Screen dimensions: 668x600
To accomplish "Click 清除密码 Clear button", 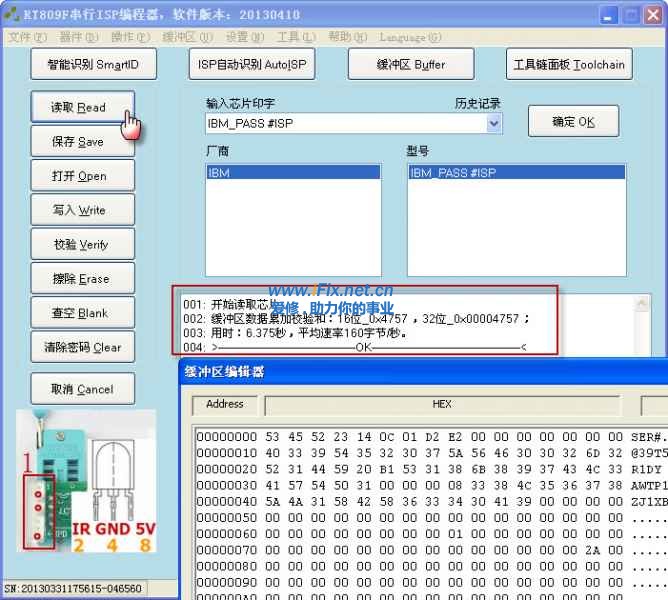I will pos(81,348).
